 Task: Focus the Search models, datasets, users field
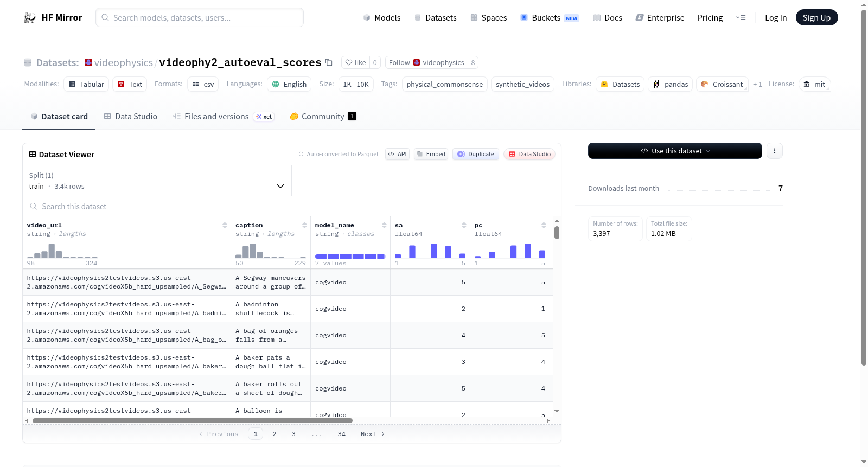pos(200,17)
